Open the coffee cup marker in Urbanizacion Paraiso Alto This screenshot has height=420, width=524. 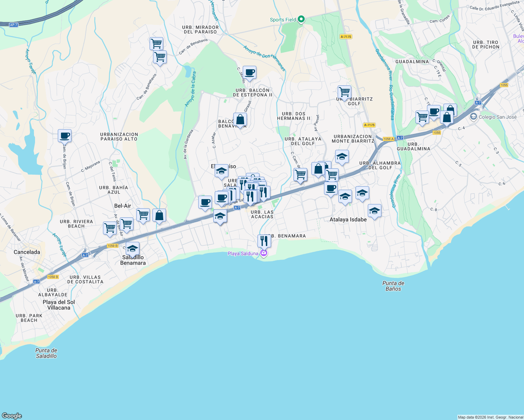[x=64, y=136]
